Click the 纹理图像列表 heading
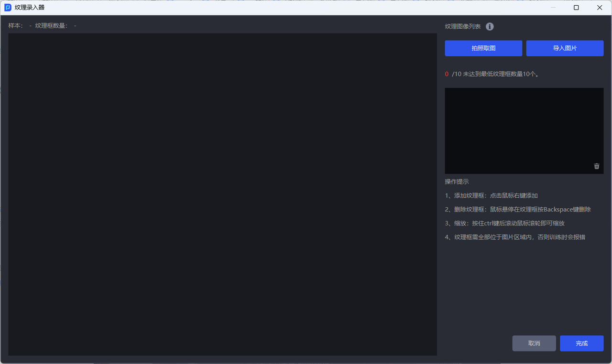612x364 pixels. [x=463, y=27]
